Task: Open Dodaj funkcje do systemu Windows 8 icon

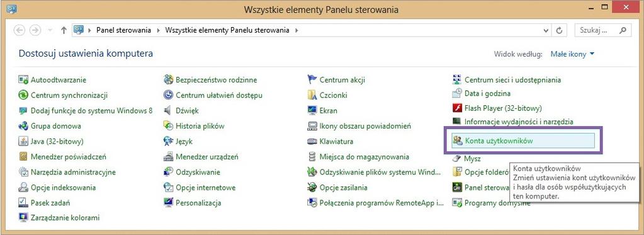Action: coord(23,110)
